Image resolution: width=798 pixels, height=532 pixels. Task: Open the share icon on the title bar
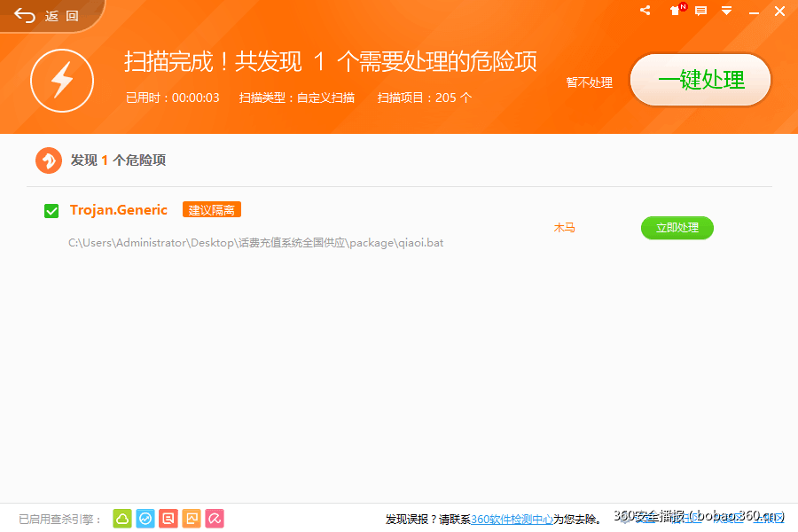[645, 12]
